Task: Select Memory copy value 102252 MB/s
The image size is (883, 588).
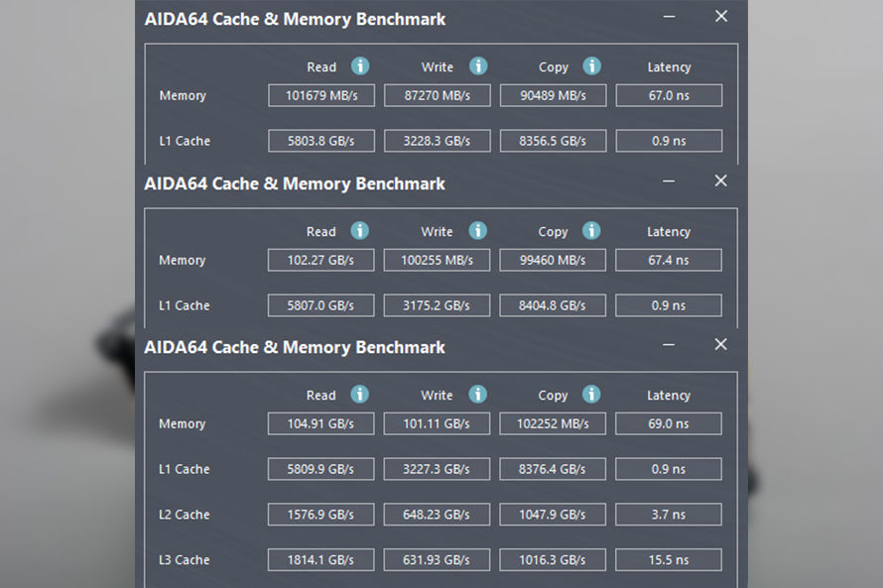Action: tap(553, 423)
